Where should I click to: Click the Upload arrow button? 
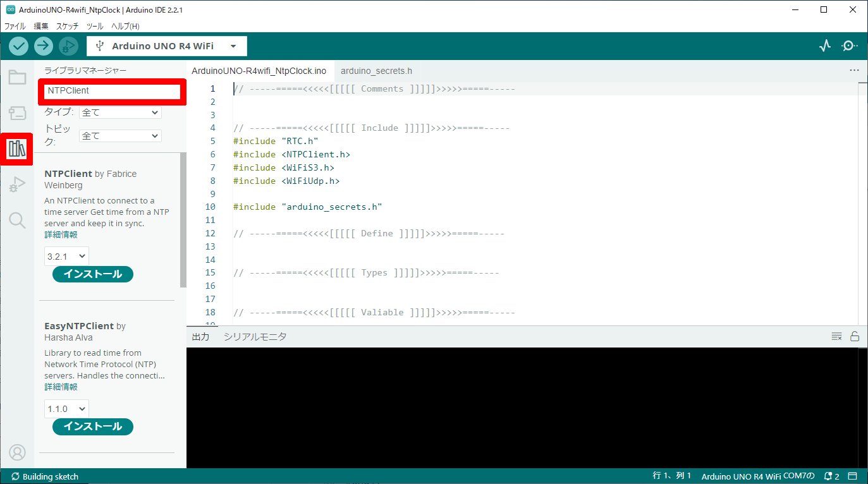44,46
